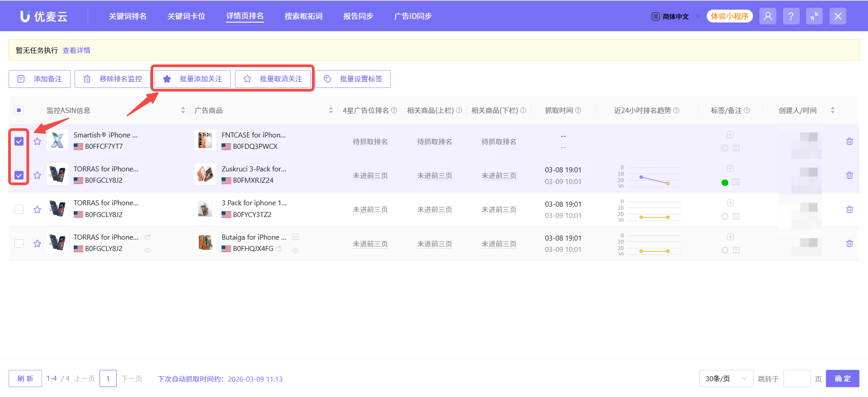Click the 跳转于 page number input field

pos(796,378)
